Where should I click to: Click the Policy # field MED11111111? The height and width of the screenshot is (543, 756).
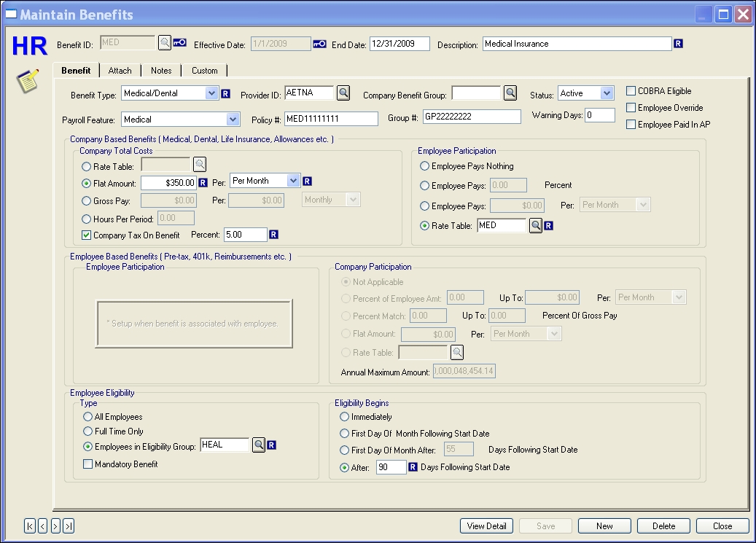coord(331,119)
